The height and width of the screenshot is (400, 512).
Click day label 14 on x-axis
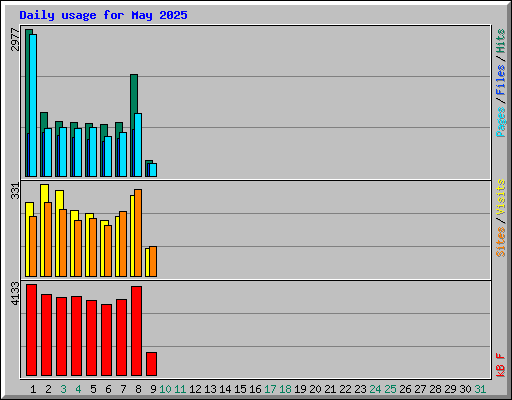point(225,389)
